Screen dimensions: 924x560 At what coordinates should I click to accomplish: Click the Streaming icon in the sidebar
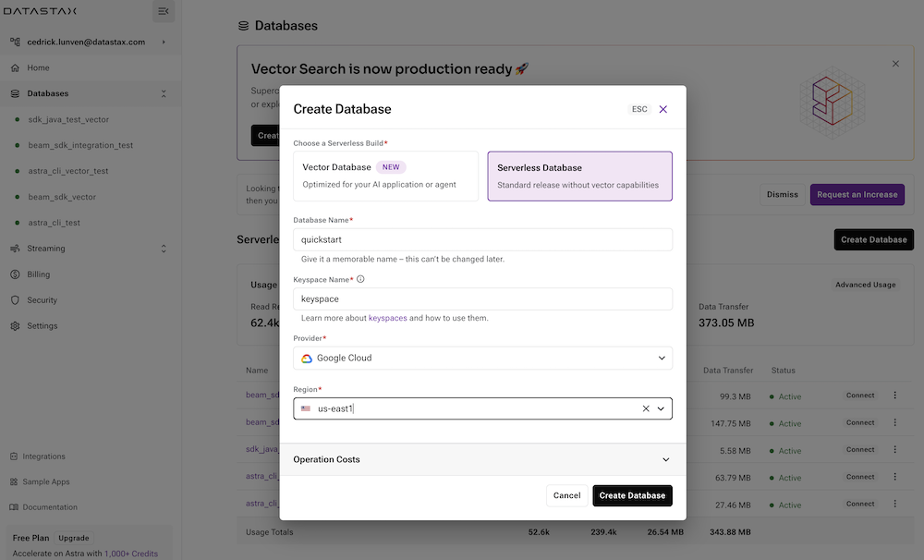click(15, 249)
